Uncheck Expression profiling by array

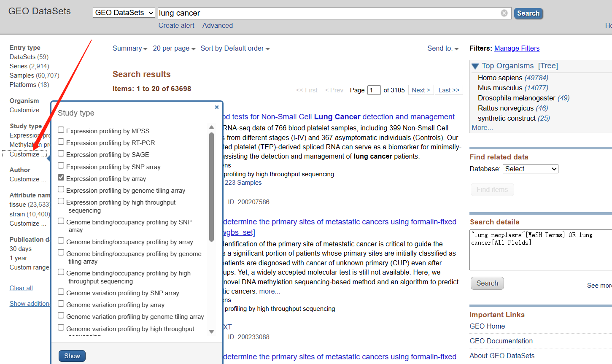click(61, 178)
